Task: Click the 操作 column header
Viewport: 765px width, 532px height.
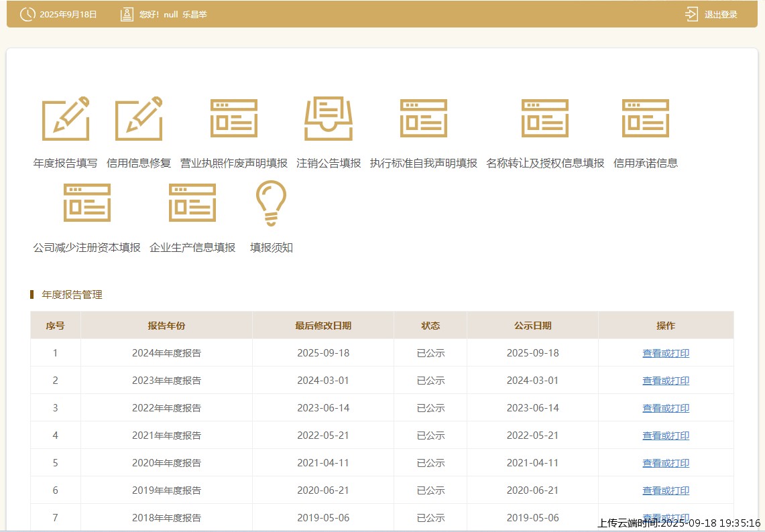Action: pyautogui.click(x=666, y=325)
